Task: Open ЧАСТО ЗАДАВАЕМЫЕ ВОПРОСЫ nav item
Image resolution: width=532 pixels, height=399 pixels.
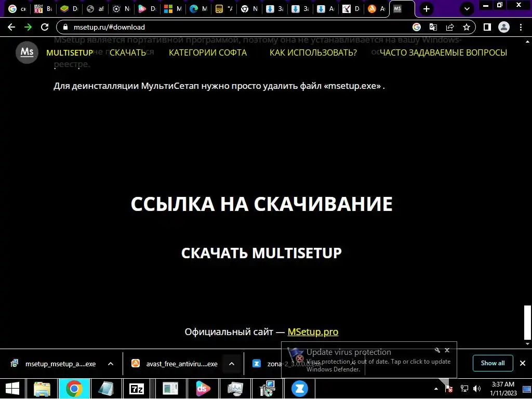Action: pos(444,52)
